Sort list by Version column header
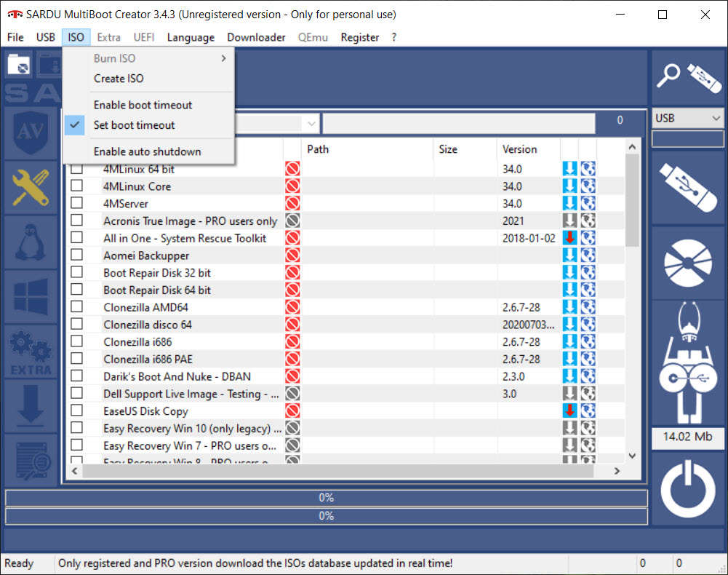The height and width of the screenshot is (575, 728). (x=528, y=149)
